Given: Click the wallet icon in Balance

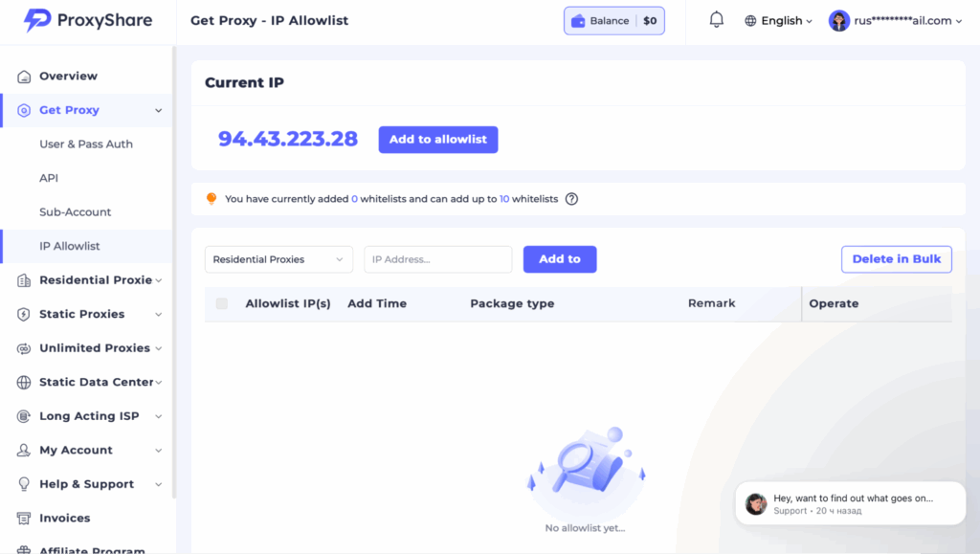Looking at the screenshot, I should [x=578, y=21].
